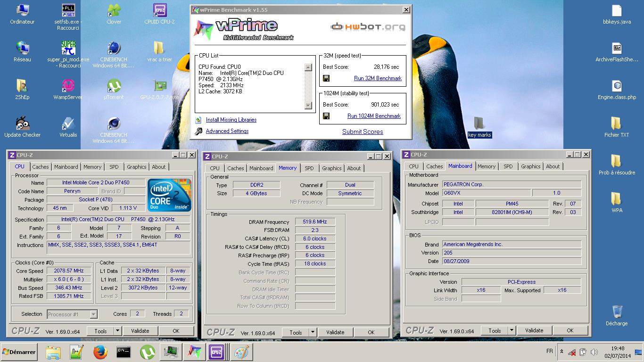Open Notepad++ from the taskbar
Image resolution: width=644 pixels, height=362 pixels.
coord(76,352)
